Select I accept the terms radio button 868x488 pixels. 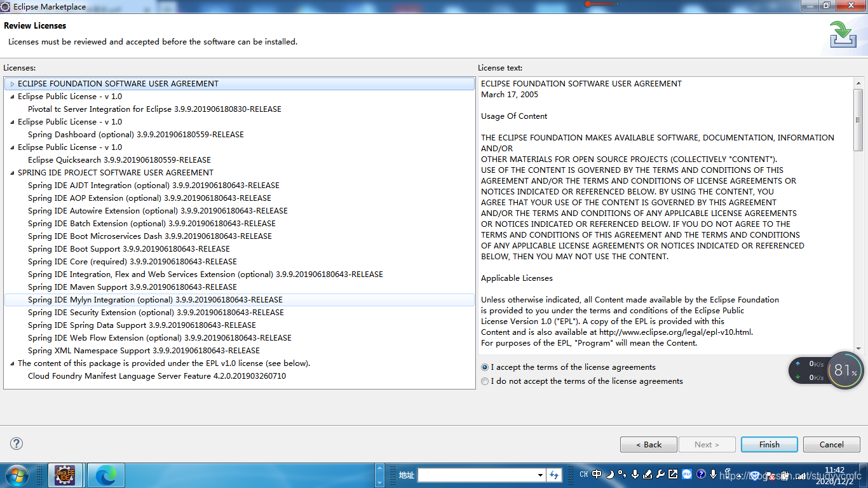coord(485,367)
